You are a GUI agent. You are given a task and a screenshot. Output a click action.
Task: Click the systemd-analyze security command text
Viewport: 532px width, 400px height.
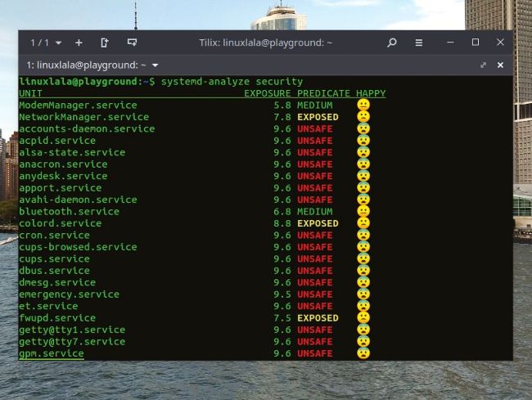pos(232,82)
